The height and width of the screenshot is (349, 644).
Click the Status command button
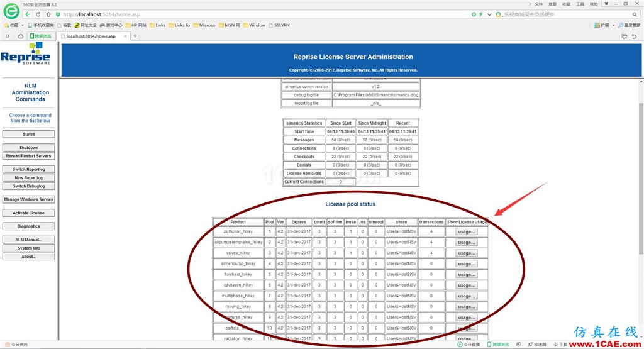(29, 135)
